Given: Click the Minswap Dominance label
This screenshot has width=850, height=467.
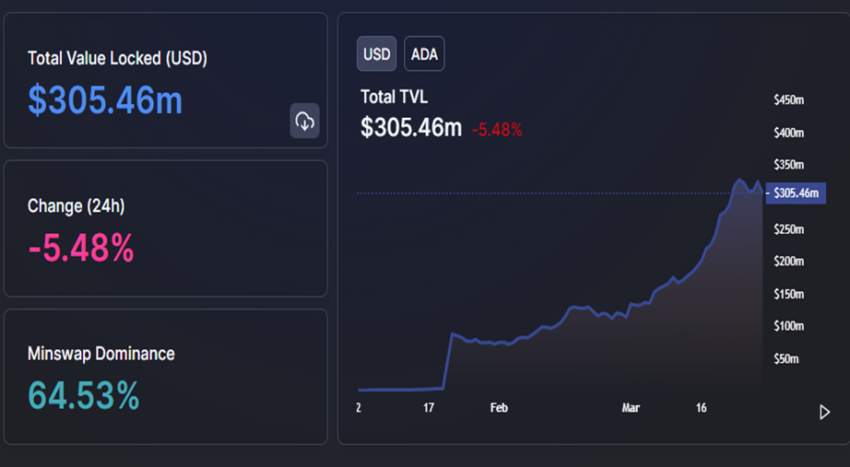Looking at the screenshot, I should 101,354.
